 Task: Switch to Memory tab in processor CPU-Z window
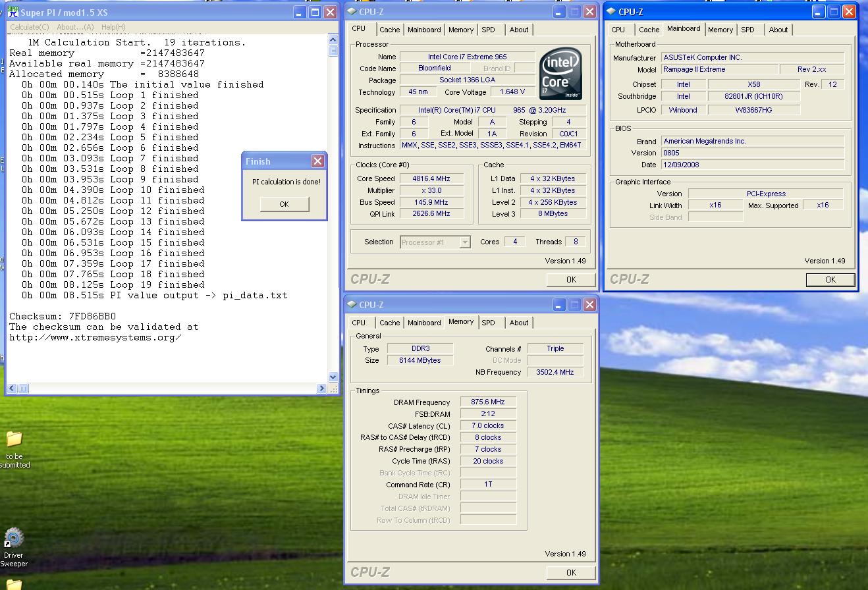(x=461, y=30)
